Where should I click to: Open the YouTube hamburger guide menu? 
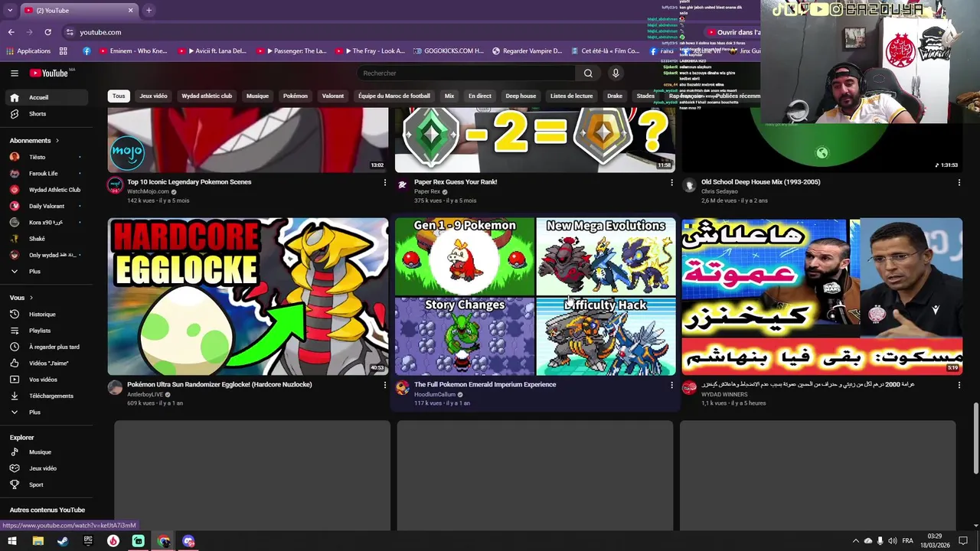(x=15, y=73)
